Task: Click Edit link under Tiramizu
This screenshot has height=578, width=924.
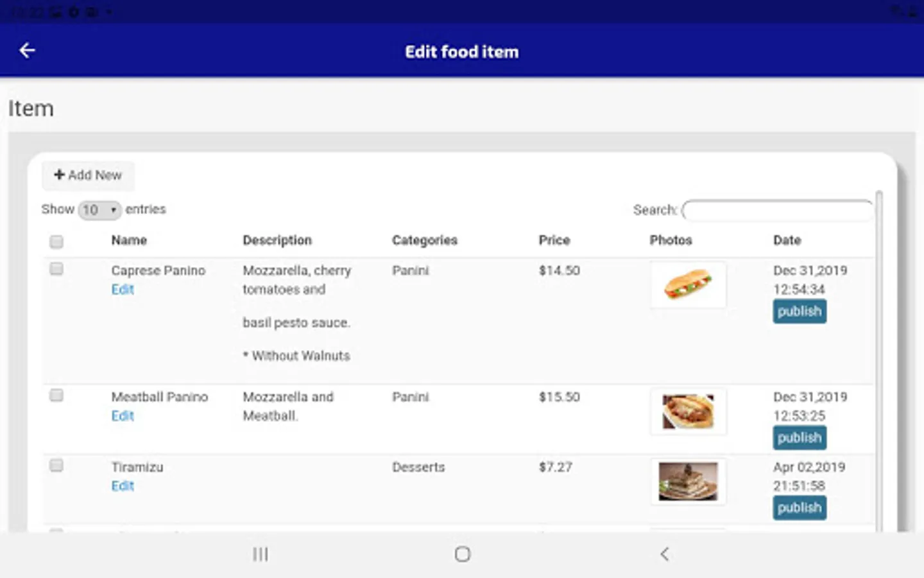Action: coord(123,486)
